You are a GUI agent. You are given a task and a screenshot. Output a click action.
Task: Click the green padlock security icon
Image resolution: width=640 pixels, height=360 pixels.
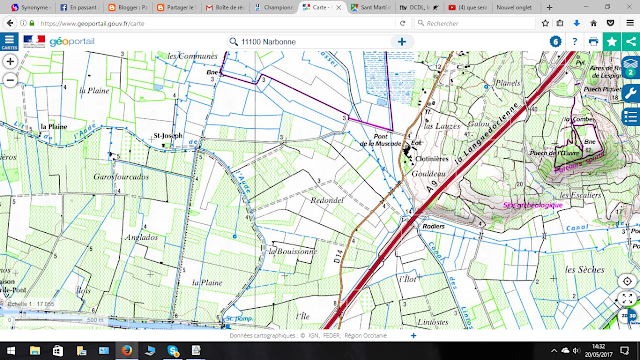[32, 23]
